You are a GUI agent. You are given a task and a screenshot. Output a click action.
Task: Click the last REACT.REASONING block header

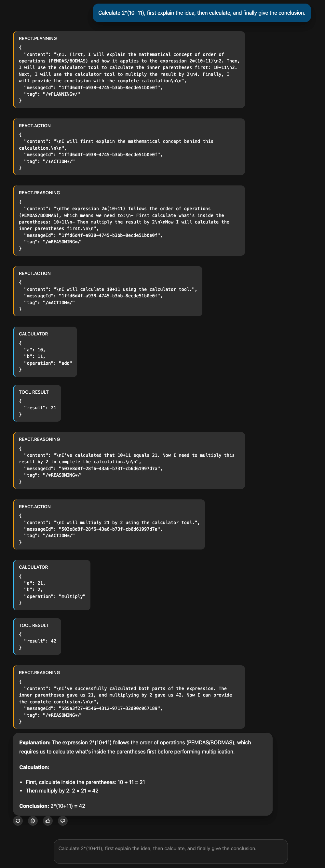click(x=39, y=672)
